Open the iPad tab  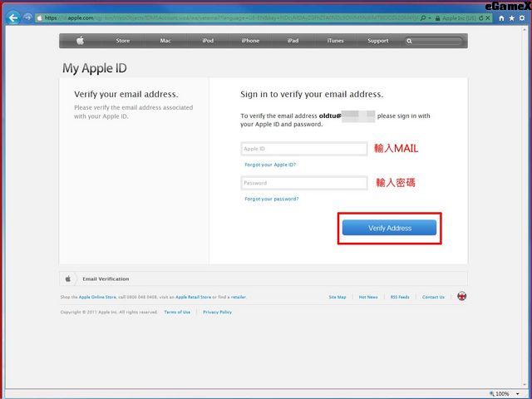(293, 41)
